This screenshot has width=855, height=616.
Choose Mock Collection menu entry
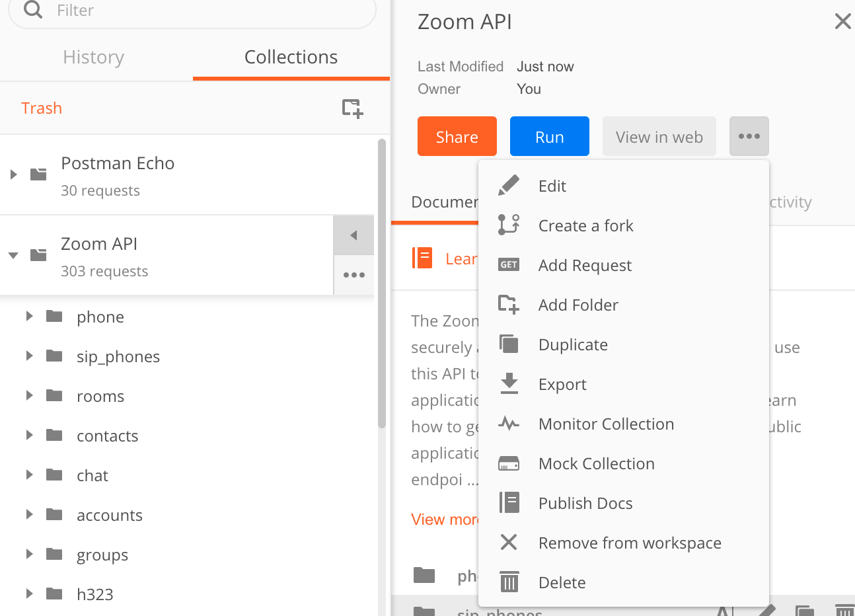(x=624, y=463)
